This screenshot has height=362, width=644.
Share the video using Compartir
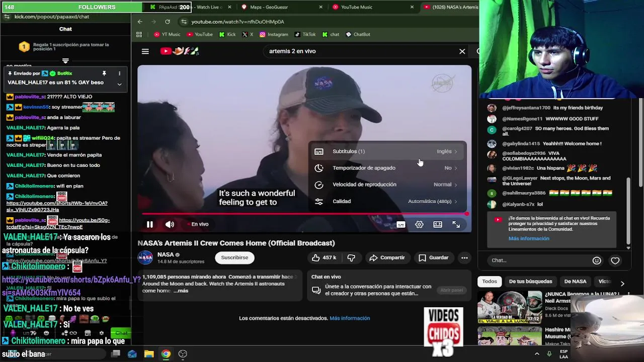tap(387, 257)
